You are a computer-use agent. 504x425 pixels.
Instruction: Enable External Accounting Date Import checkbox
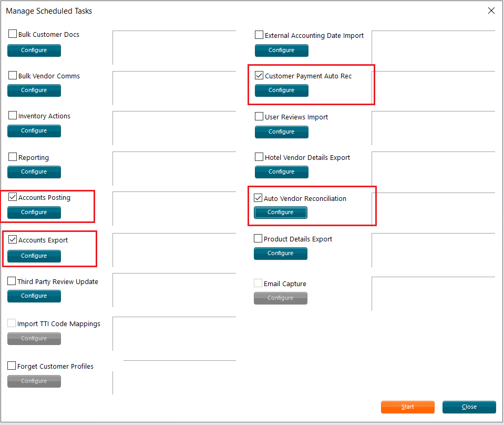[x=259, y=35]
